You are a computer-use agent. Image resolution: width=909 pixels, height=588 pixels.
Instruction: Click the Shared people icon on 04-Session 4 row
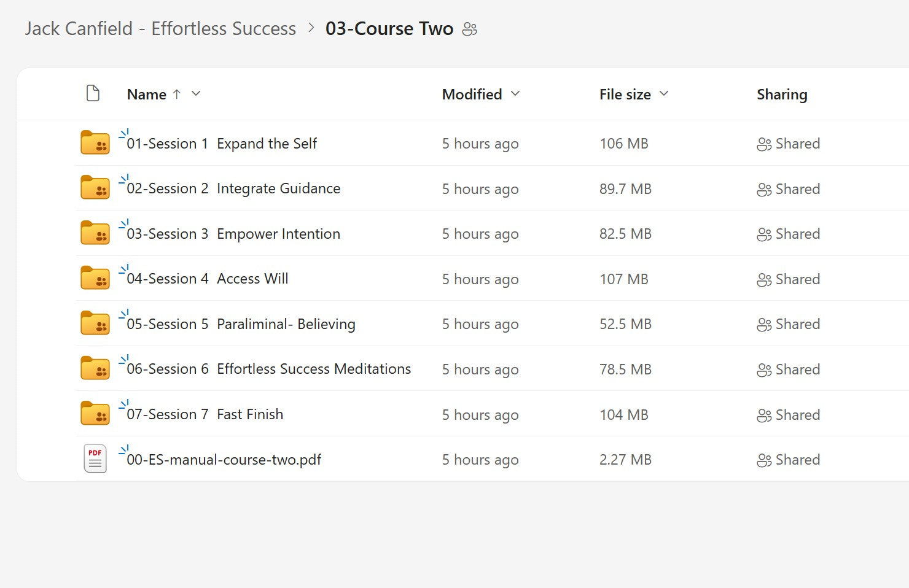point(765,279)
